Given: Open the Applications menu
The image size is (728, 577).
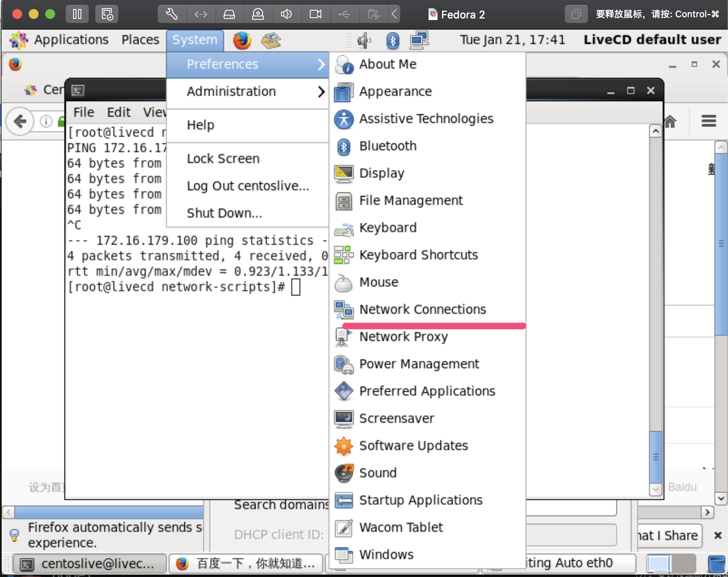Looking at the screenshot, I should pos(60,40).
